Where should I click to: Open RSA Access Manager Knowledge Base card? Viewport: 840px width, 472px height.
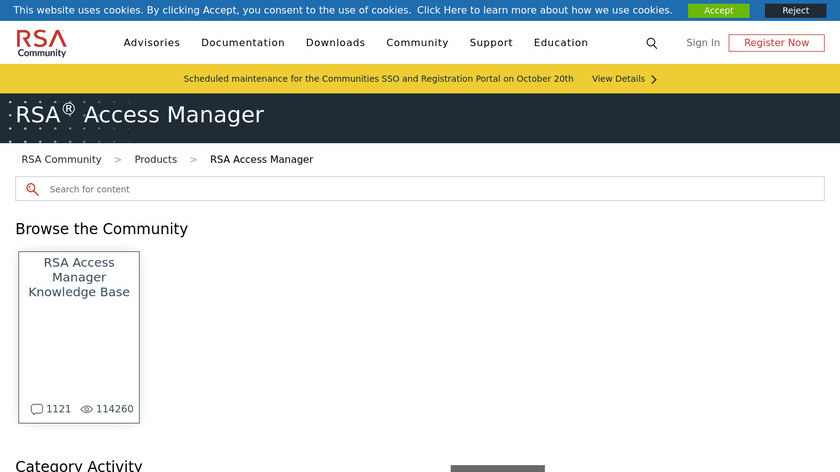tap(79, 338)
